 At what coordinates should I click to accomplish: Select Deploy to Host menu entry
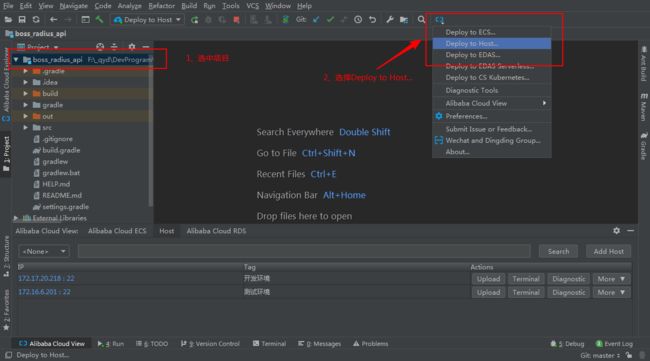(492, 44)
